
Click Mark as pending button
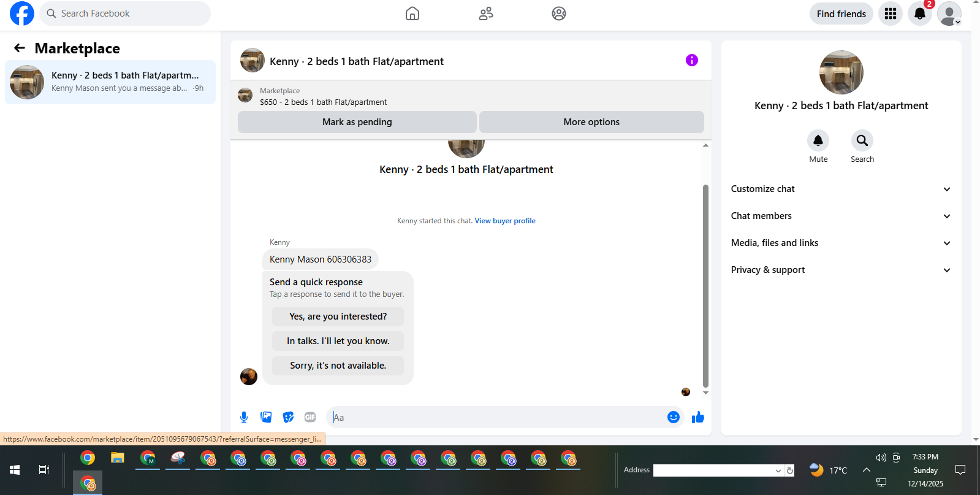tap(357, 122)
